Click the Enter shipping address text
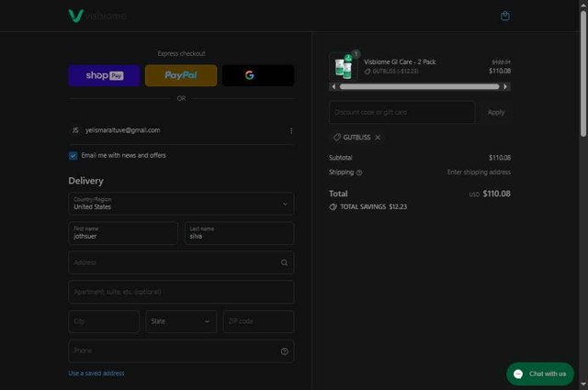This screenshot has height=390, width=588. coord(479,173)
